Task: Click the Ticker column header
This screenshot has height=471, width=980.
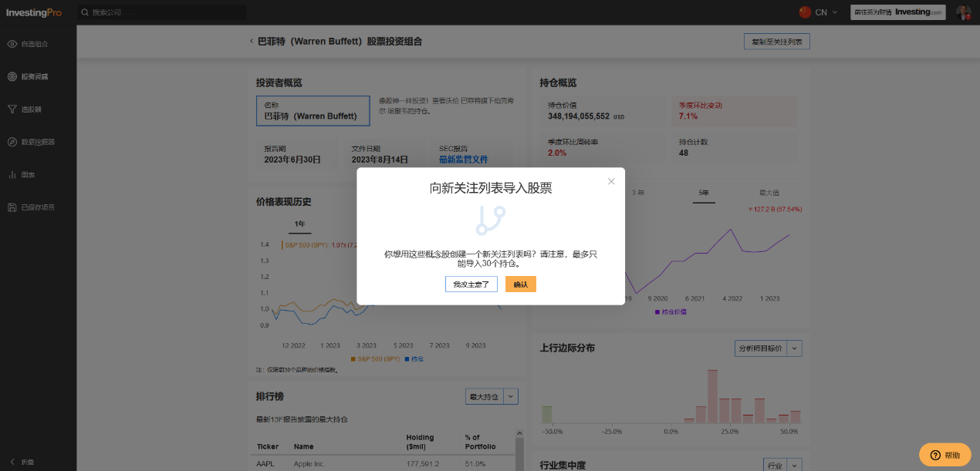Action: click(x=268, y=446)
